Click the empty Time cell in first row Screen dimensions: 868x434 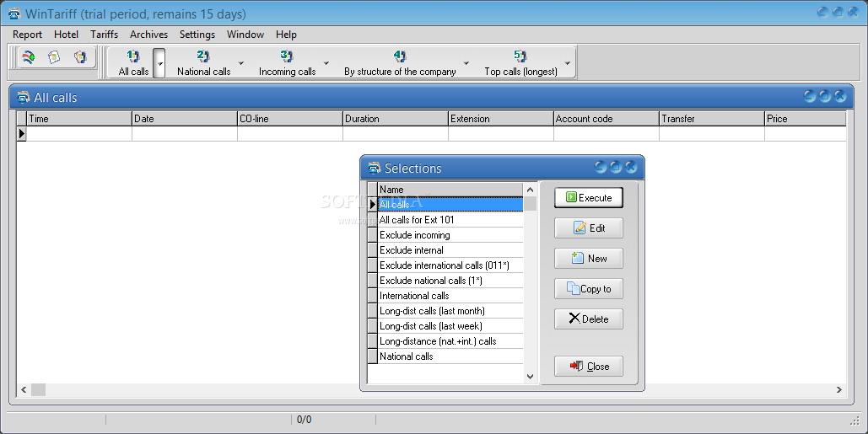coord(79,134)
